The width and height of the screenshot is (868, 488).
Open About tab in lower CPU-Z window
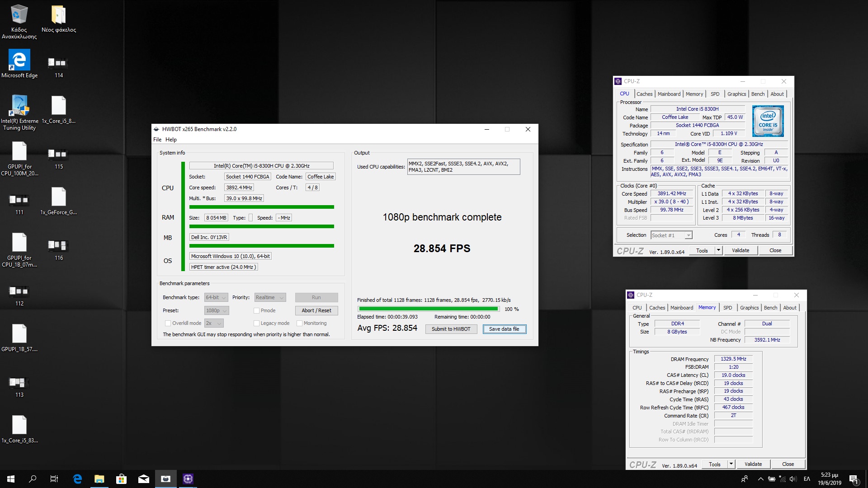point(789,308)
